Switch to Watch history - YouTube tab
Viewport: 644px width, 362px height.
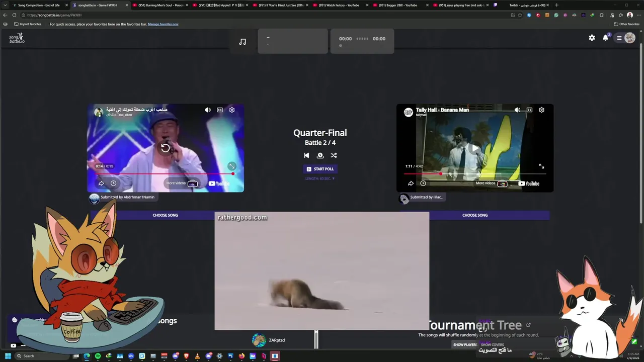tap(340, 5)
